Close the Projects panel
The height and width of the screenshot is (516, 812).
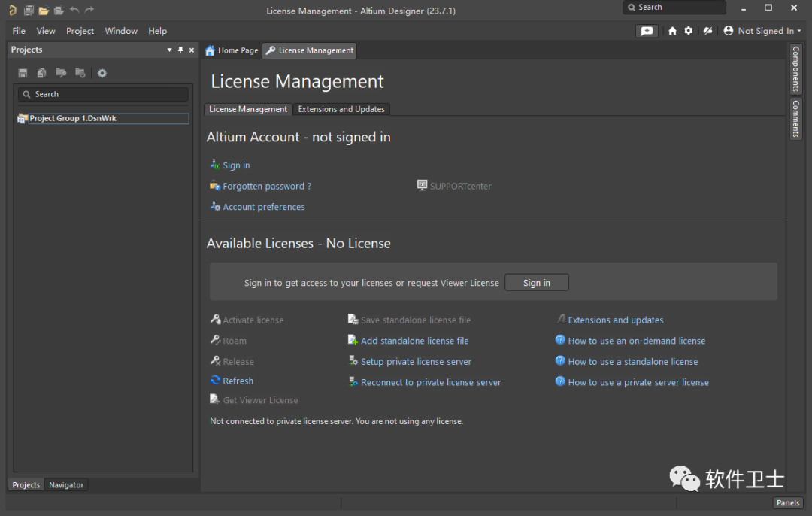[x=192, y=50]
